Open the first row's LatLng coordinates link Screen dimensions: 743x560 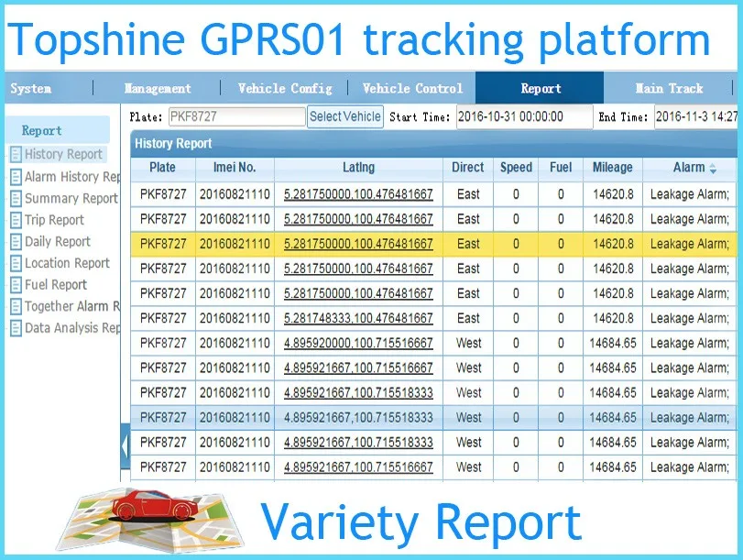tap(358, 194)
